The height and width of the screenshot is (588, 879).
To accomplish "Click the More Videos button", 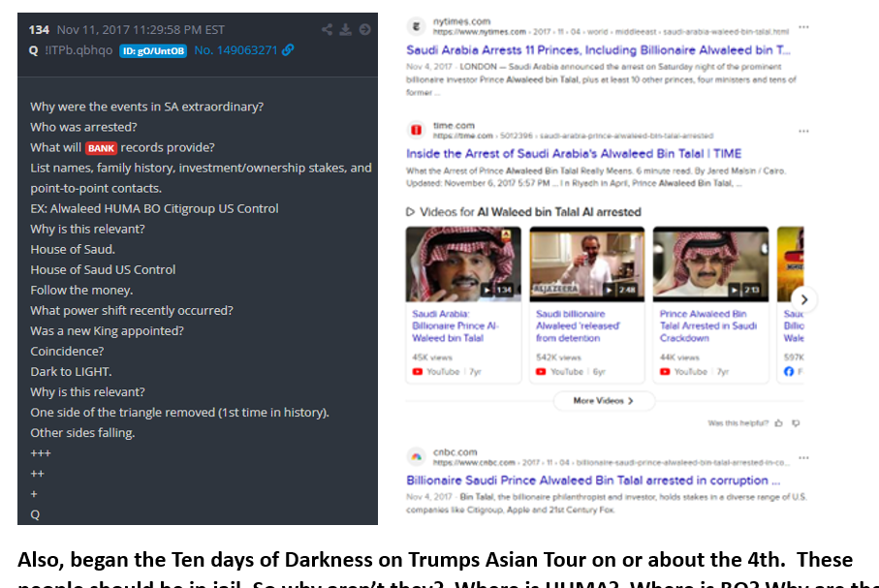I will click(604, 401).
